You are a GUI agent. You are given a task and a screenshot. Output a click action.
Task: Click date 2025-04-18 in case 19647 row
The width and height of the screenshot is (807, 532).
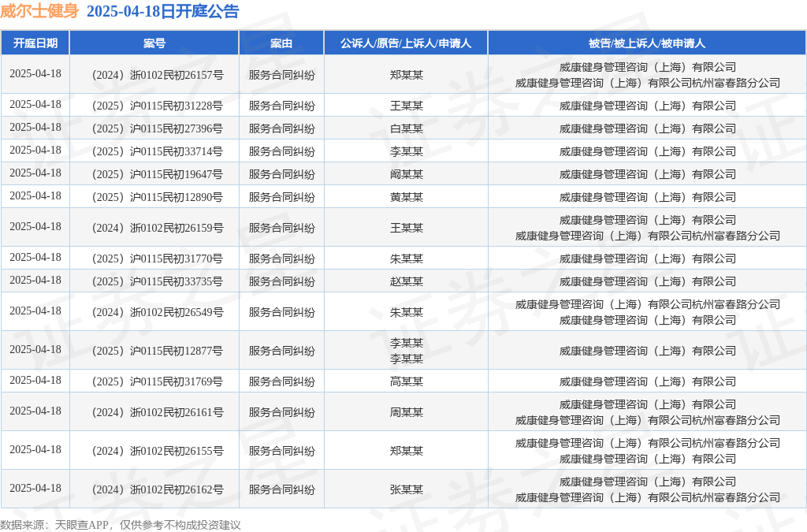35,173
